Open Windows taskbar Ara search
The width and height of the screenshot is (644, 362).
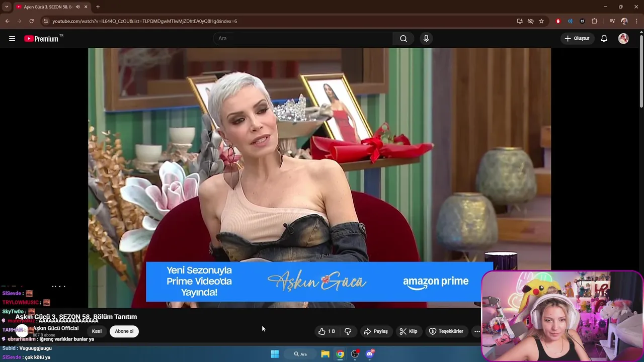(300, 354)
